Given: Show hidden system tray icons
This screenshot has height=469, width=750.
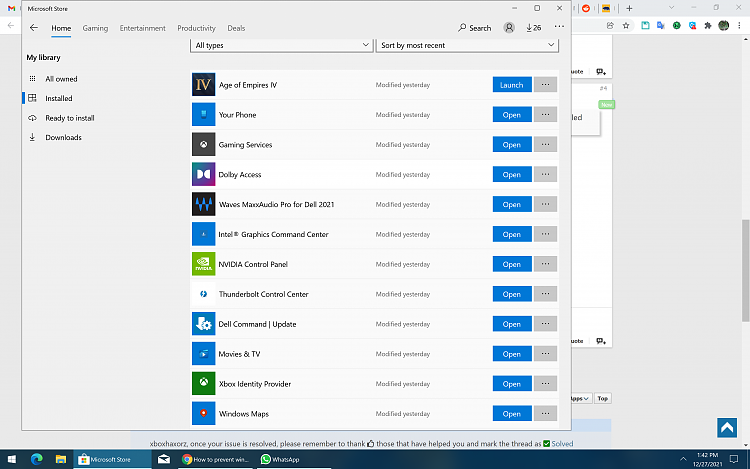Looking at the screenshot, I should 683,459.
